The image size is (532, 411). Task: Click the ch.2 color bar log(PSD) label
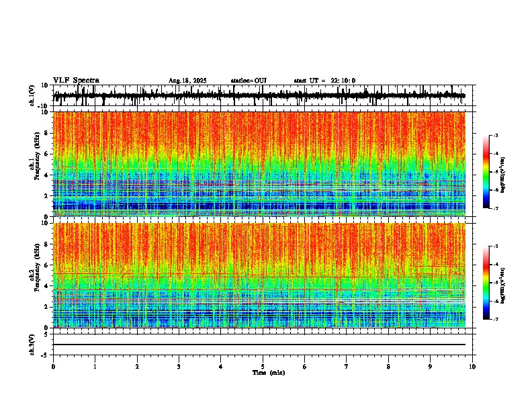(x=502, y=286)
